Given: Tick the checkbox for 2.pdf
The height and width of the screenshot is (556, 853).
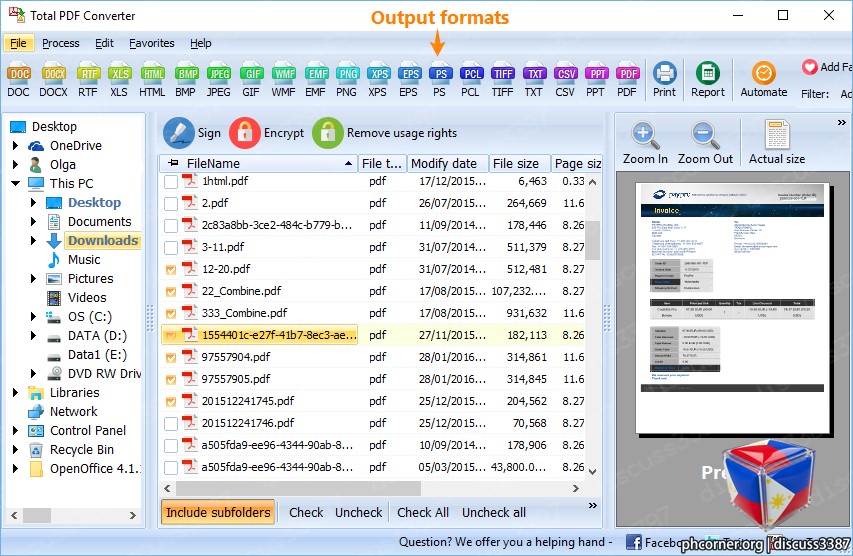Looking at the screenshot, I should pos(171,203).
